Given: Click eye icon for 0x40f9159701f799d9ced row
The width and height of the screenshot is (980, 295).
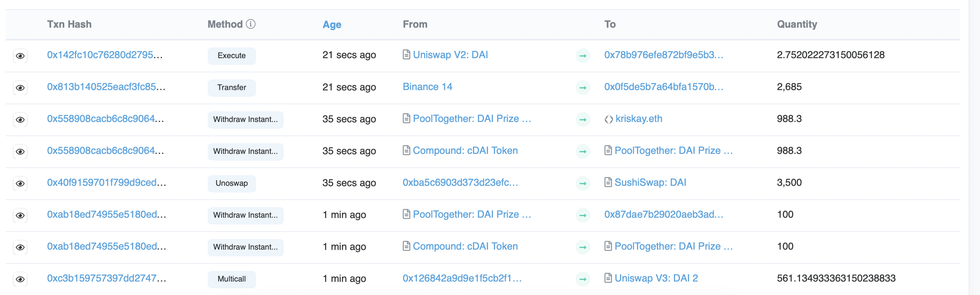Looking at the screenshot, I should pos(20,183).
